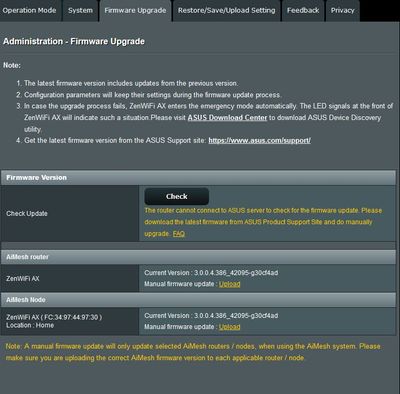The width and height of the screenshot is (400, 394).
Task: Go to the Feedback tab
Action: (303, 11)
